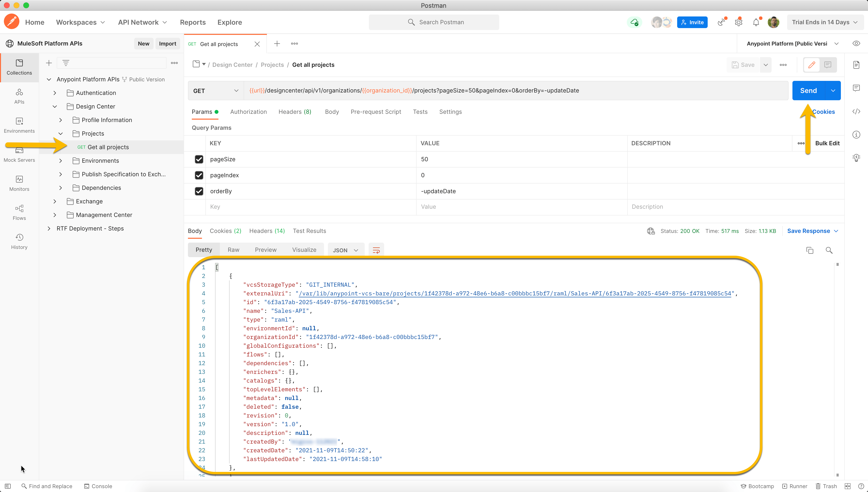
Task: Open the Collections panel in the sidebar
Action: coord(19,67)
